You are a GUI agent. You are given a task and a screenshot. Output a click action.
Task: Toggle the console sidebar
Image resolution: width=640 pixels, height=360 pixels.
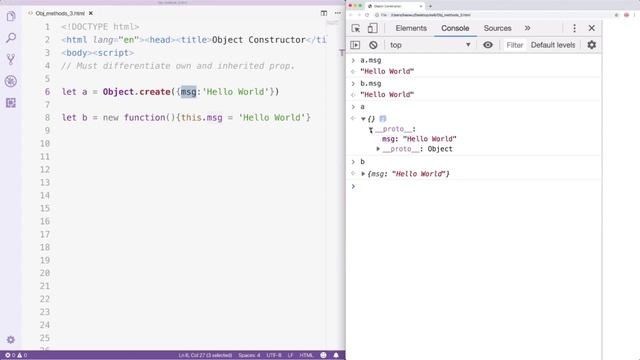coord(355,45)
